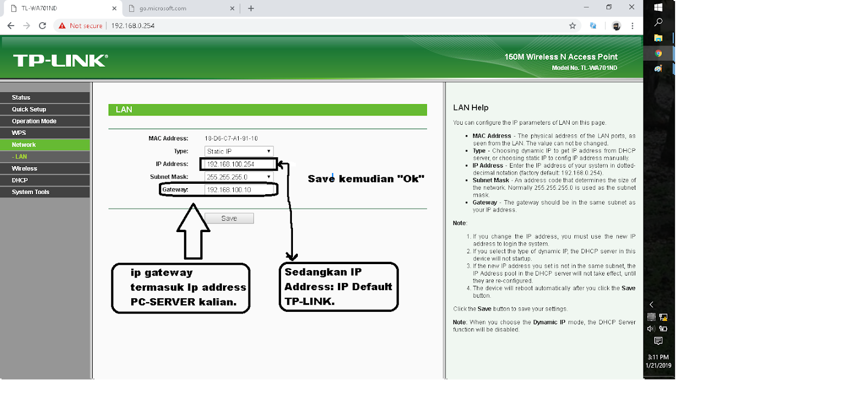Click the 1/21/2019 date in tray

click(x=658, y=366)
